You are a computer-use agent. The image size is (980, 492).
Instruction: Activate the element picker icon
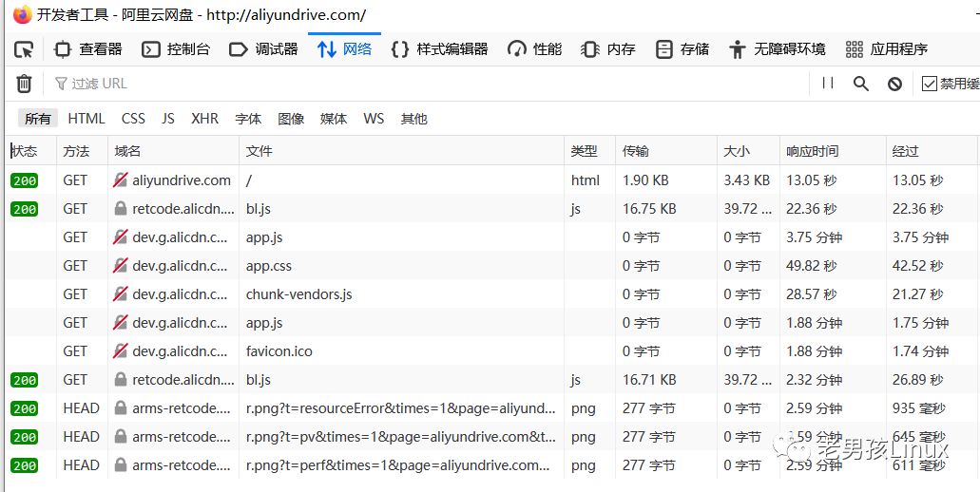[24, 49]
